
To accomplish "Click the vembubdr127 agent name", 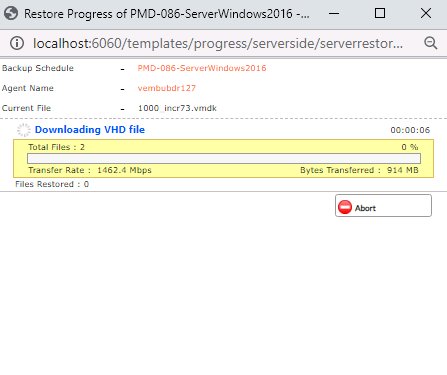I will click(x=167, y=88).
